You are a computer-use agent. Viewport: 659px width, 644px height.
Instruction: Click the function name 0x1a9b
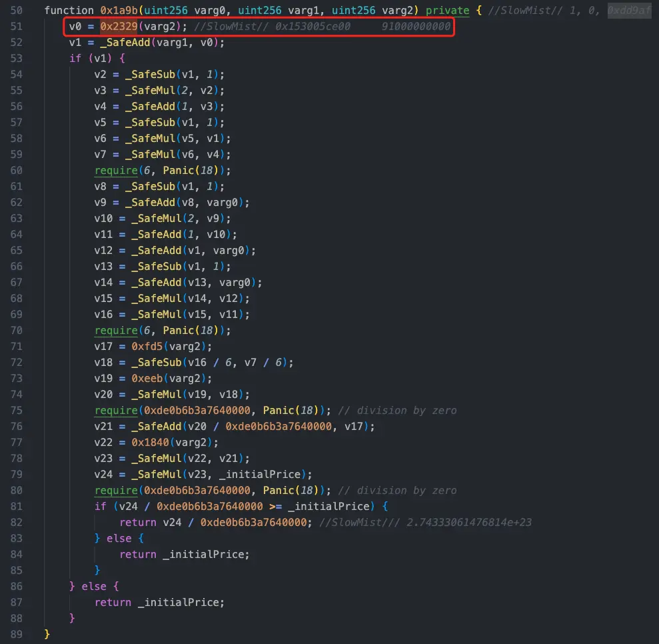pyautogui.click(x=119, y=11)
